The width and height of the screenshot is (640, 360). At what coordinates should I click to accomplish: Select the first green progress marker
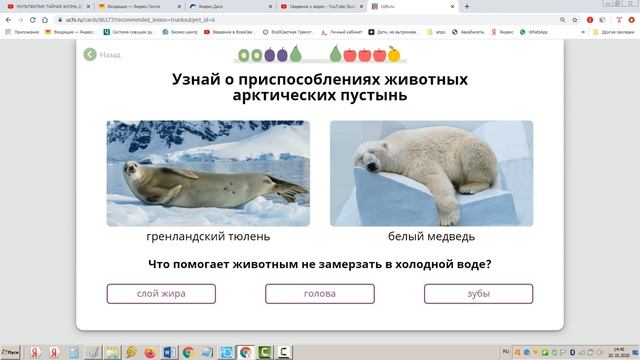coord(244,55)
